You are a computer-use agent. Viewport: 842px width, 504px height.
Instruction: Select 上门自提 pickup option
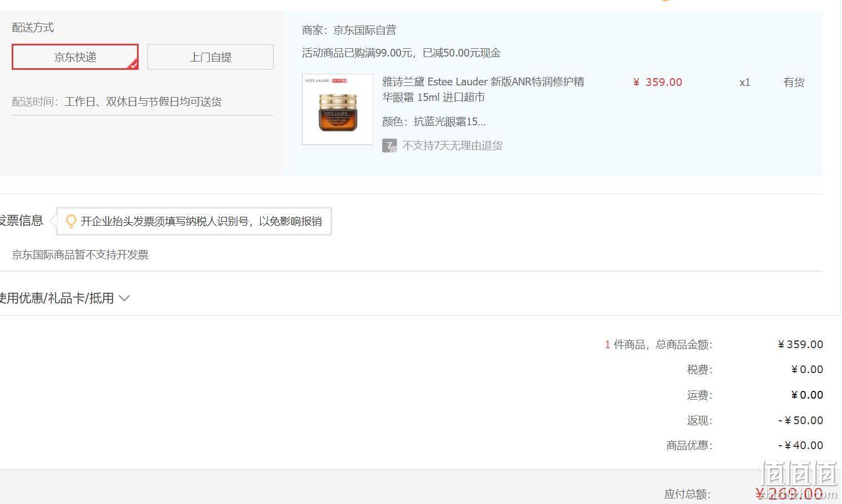(x=210, y=57)
